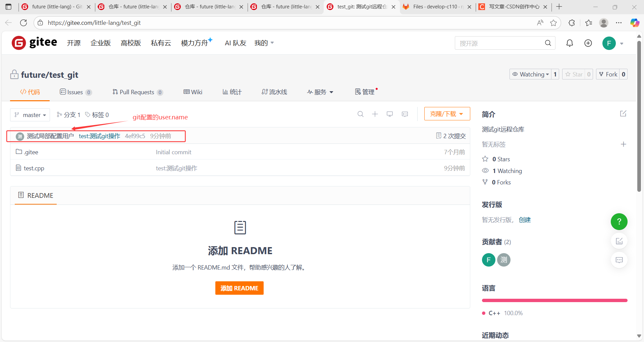Open the favorites list icon in browser toolbar
Viewport: 644px width, 342px height.
tap(589, 23)
